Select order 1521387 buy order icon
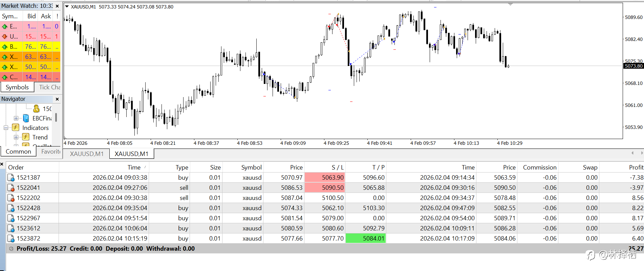The width and height of the screenshot is (644, 271). (x=11, y=178)
